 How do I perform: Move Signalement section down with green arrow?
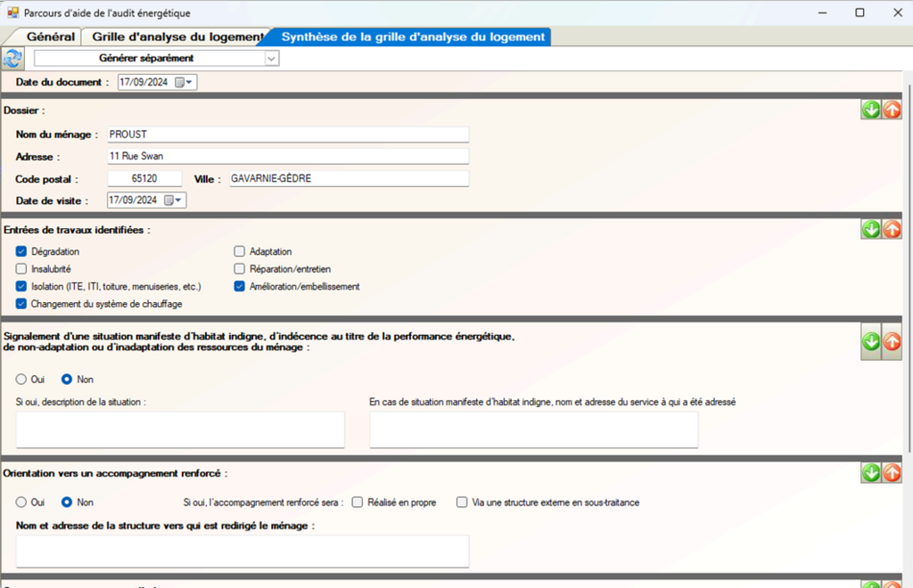[871, 342]
